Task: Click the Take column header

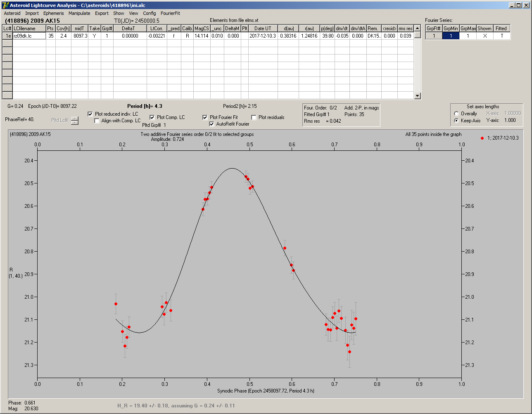Action: click(95, 29)
